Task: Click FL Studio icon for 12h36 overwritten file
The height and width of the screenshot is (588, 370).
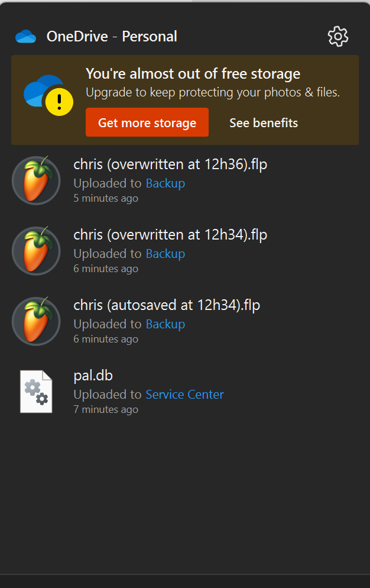Action: click(x=36, y=180)
